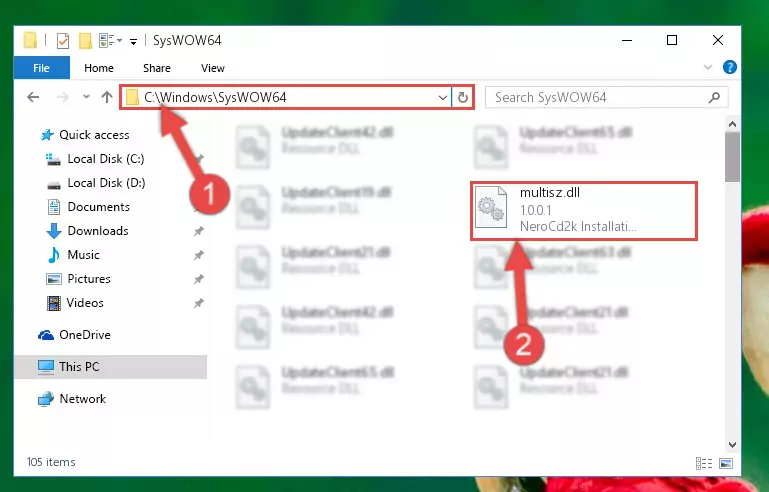Go up one folder level arrow
Image resolution: width=769 pixels, height=492 pixels.
click(107, 97)
